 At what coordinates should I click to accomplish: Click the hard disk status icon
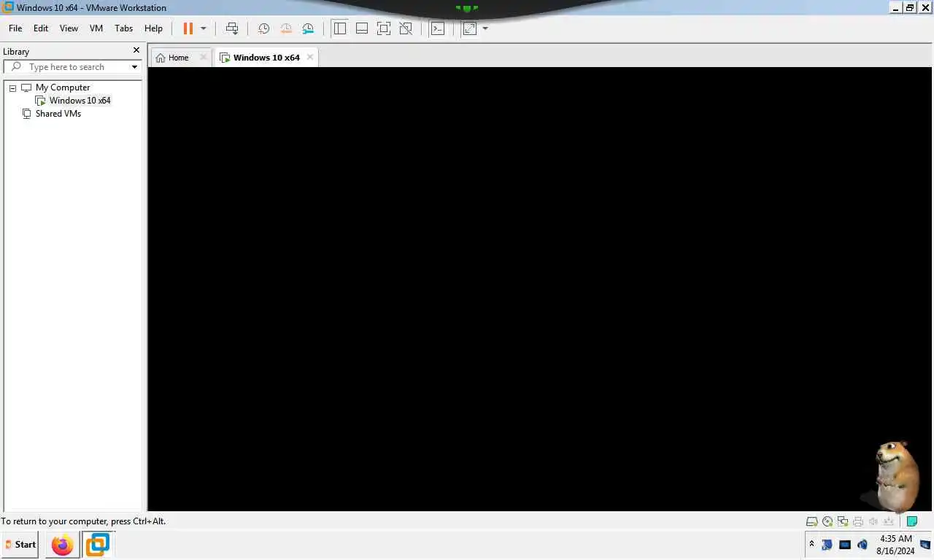point(811,521)
